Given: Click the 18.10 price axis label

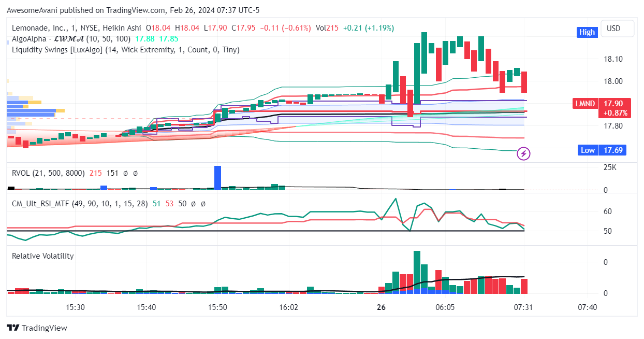Looking at the screenshot, I should 613,59.
